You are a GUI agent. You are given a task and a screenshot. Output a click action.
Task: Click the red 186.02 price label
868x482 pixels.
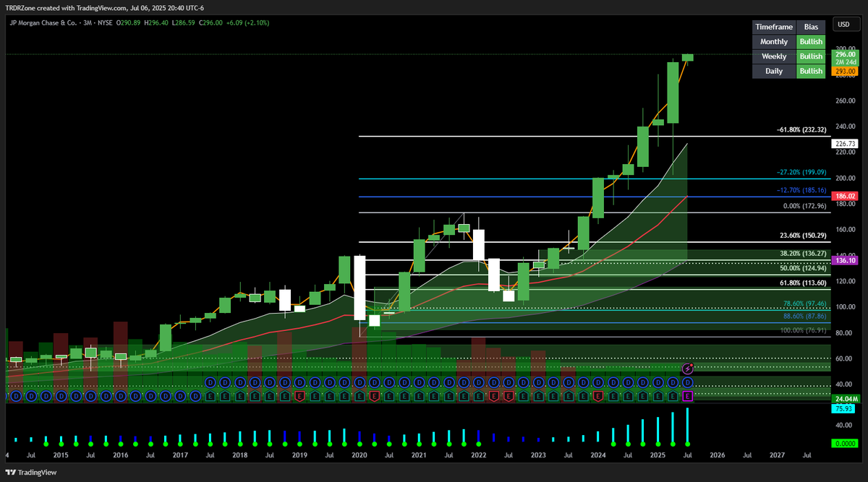point(846,196)
